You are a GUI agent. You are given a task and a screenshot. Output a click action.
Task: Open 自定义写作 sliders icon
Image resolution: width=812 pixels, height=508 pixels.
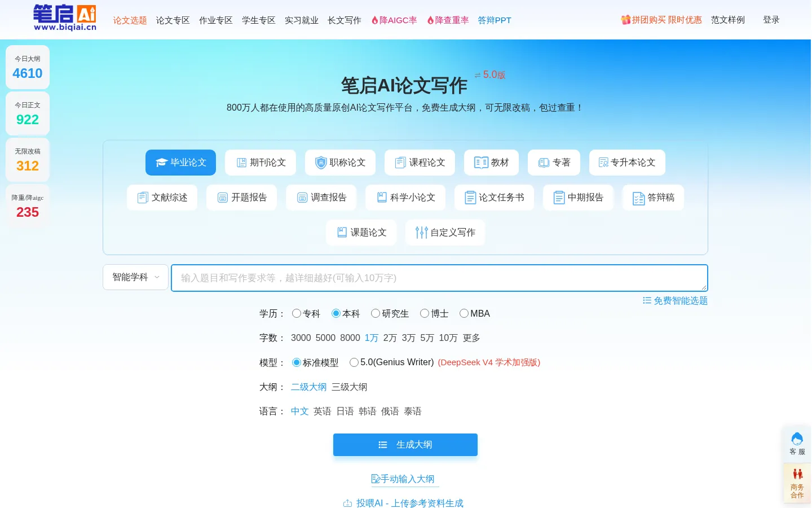(x=422, y=233)
